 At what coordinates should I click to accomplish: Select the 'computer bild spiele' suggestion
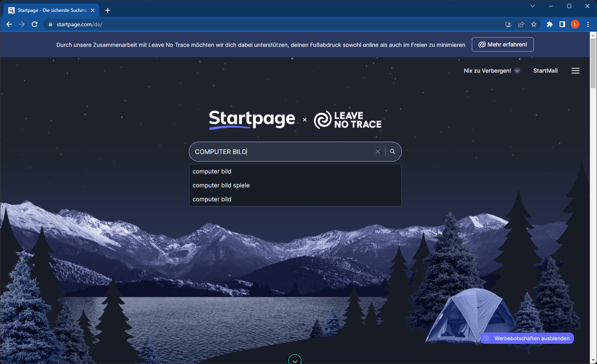point(221,185)
